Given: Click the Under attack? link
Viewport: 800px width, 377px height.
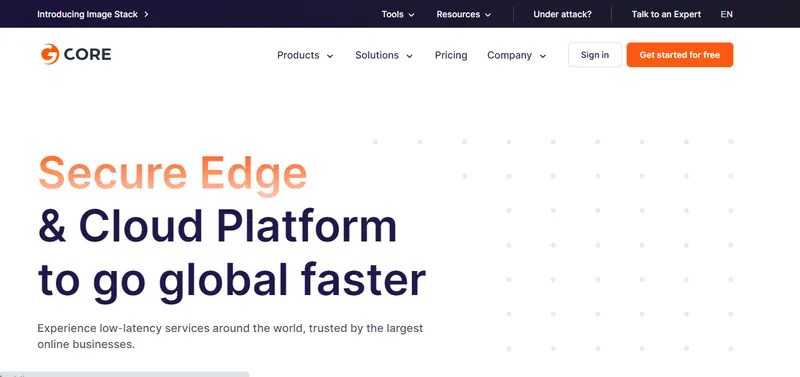Looking at the screenshot, I should [x=562, y=14].
